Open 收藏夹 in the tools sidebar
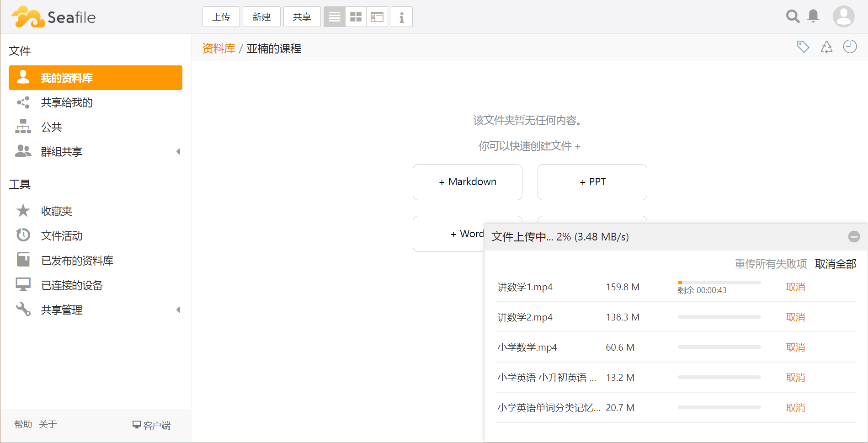Image resolution: width=868 pixels, height=443 pixels. coord(57,211)
